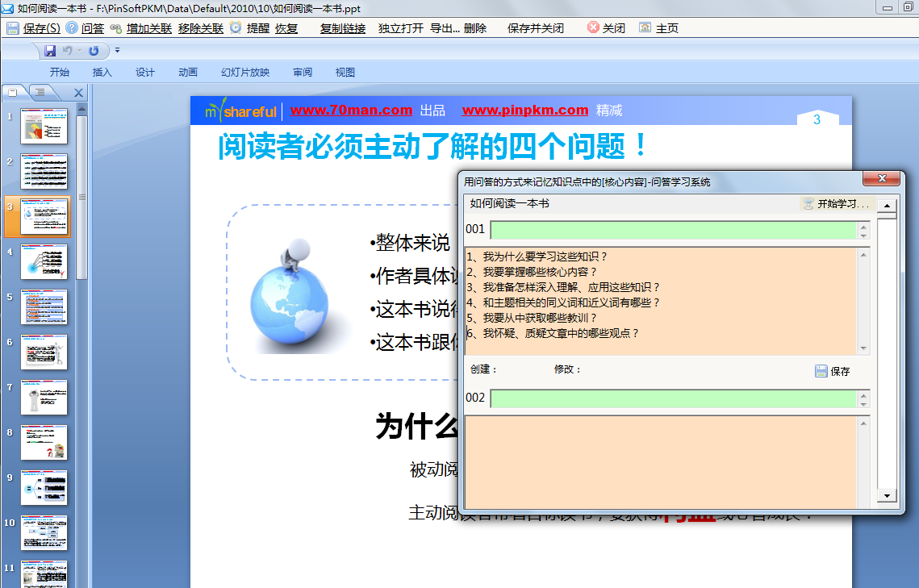Screen dimensions: 919x588
Task: Click the quick access floppy save icon
Action: tap(50, 51)
